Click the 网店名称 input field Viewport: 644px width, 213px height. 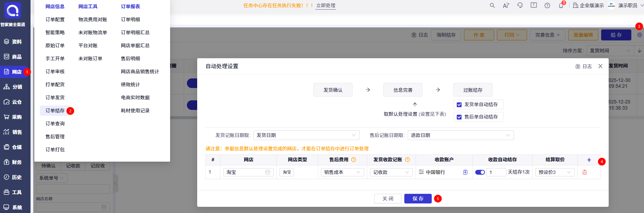[73, 207]
